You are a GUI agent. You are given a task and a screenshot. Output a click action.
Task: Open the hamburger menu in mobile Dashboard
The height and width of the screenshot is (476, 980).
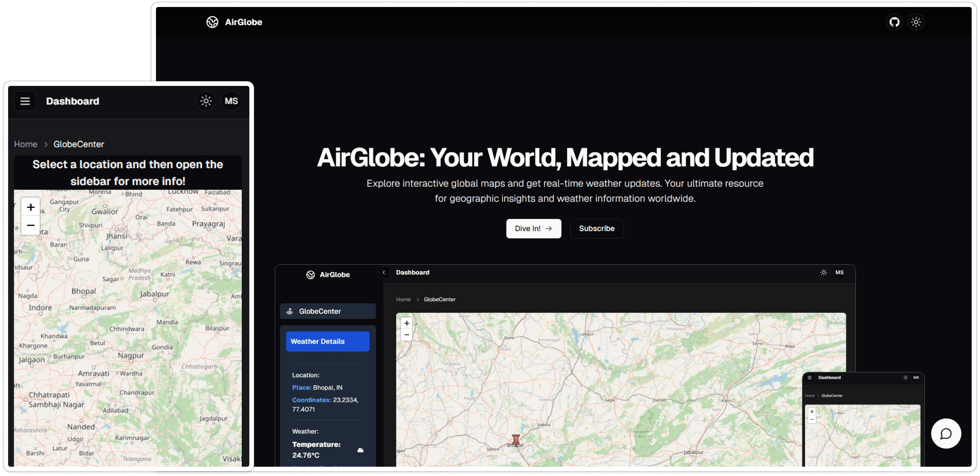(x=25, y=101)
